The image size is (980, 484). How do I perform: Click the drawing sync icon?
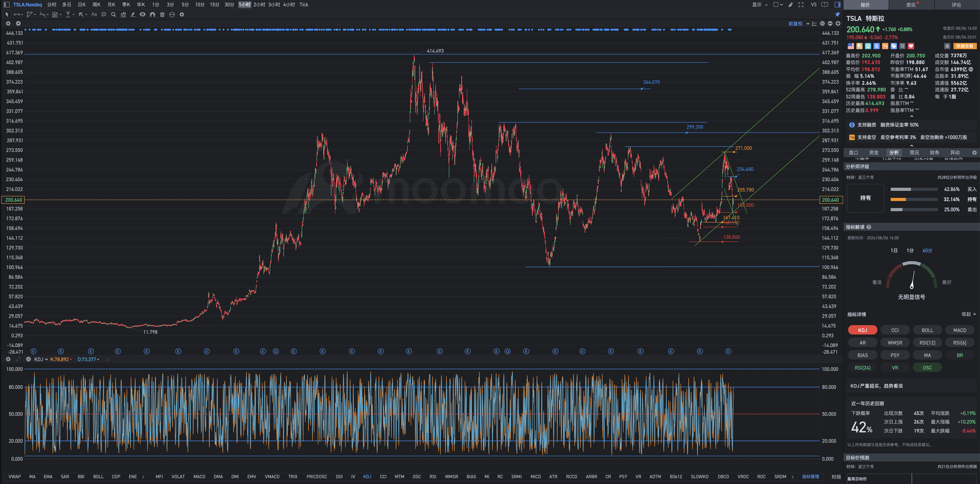point(172,14)
